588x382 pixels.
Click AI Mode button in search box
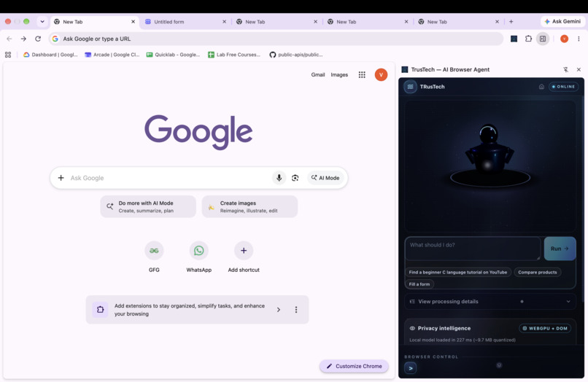[325, 178]
